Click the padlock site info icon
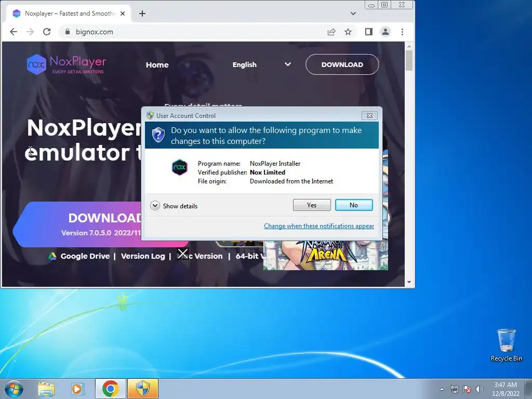The width and height of the screenshot is (532, 399). coord(67,32)
